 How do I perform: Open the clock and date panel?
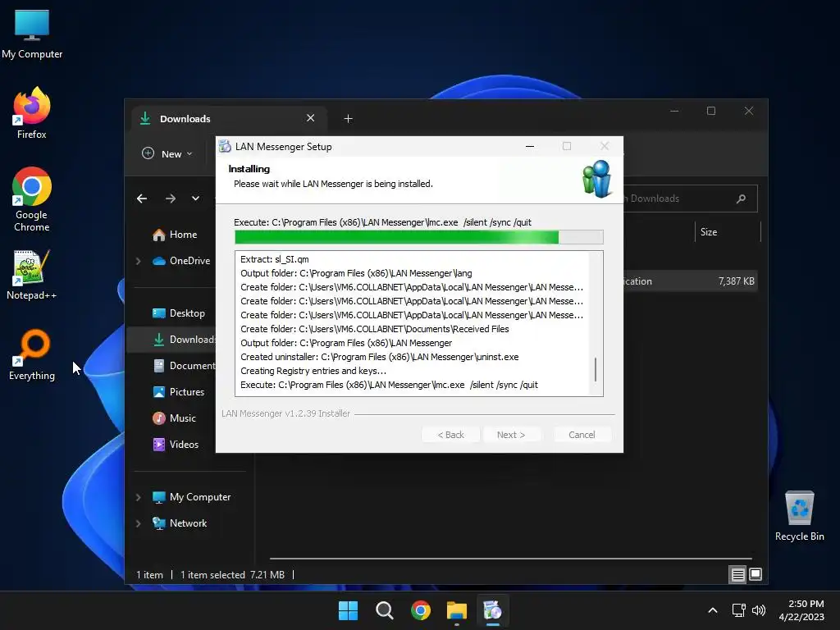[x=801, y=610]
